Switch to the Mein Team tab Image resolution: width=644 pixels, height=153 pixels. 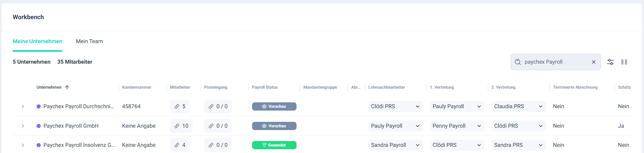coord(89,41)
